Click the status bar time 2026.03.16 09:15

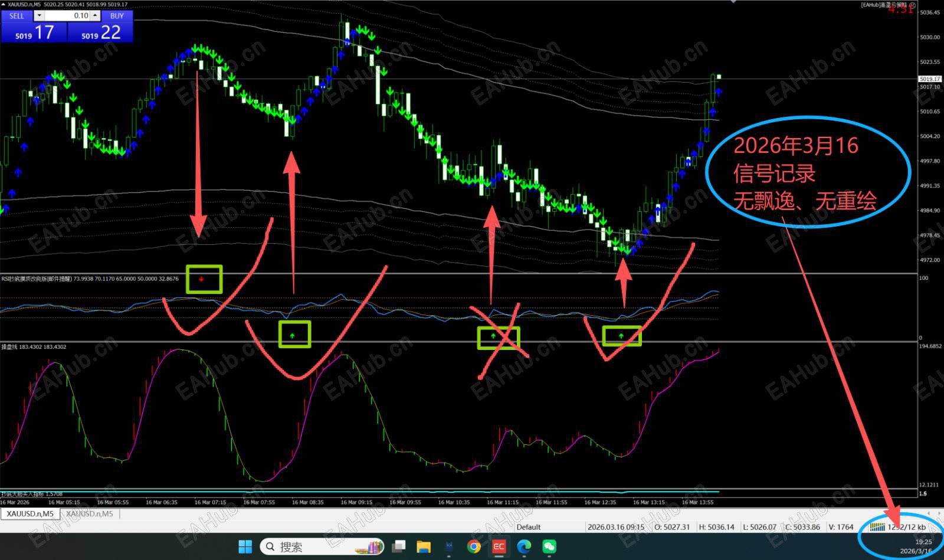click(x=616, y=527)
